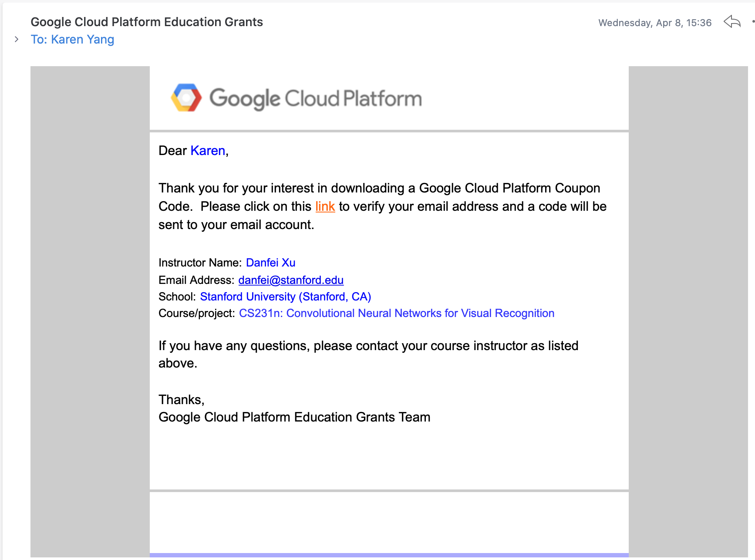Image resolution: width=755 pixels, height=560 pixels.
Task: Expand the email header details chevron
Action: 17,39
